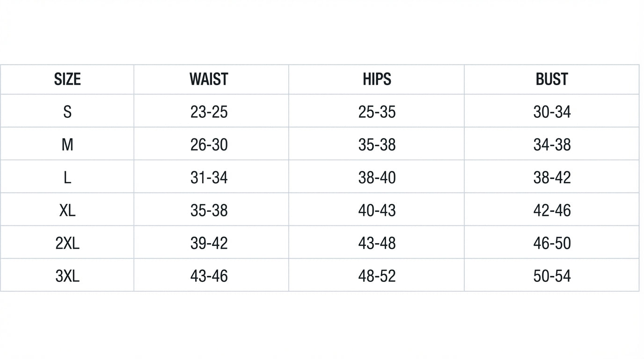This screenshot has width=644, height=359.
Task: Click the HIPS column header
Action: click(377, 79)
